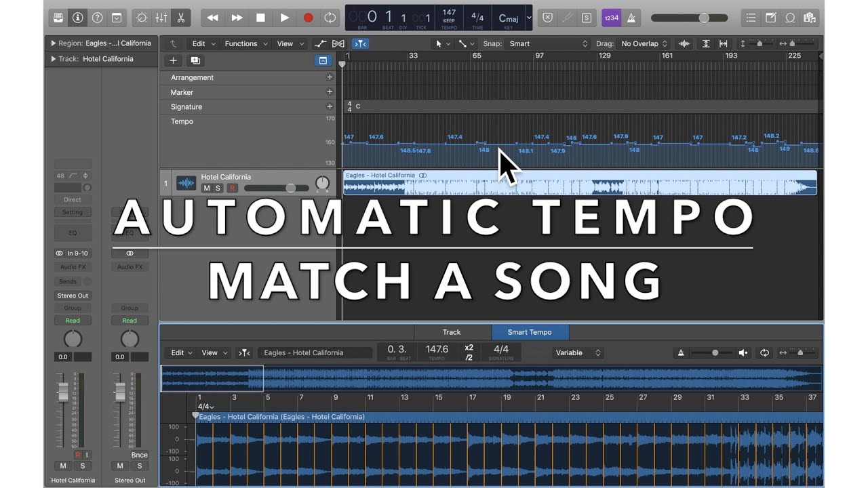Open the Snap Smart dropdown

click(549, 43)
